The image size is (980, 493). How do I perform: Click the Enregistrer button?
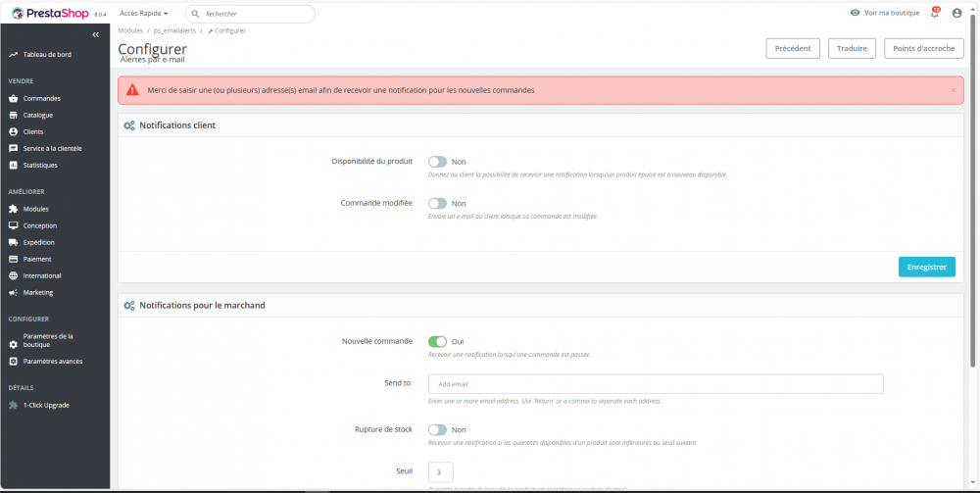click(926, 267)
